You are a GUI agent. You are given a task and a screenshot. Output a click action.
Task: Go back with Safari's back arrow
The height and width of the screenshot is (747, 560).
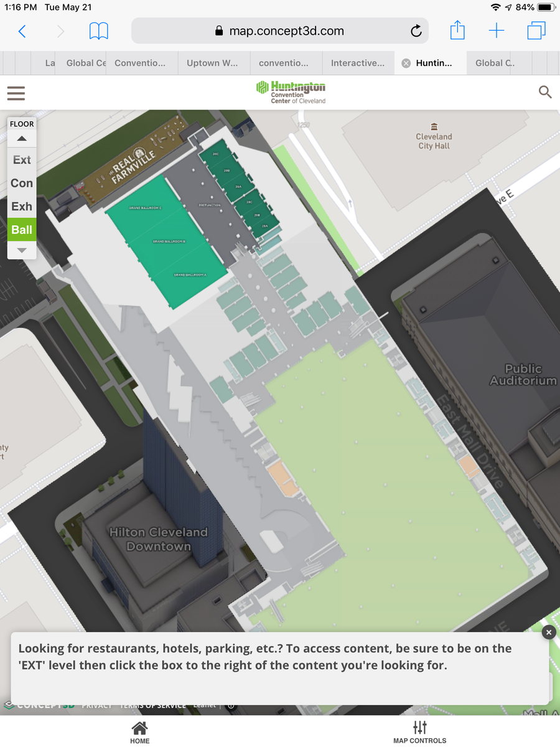[22, 31]
